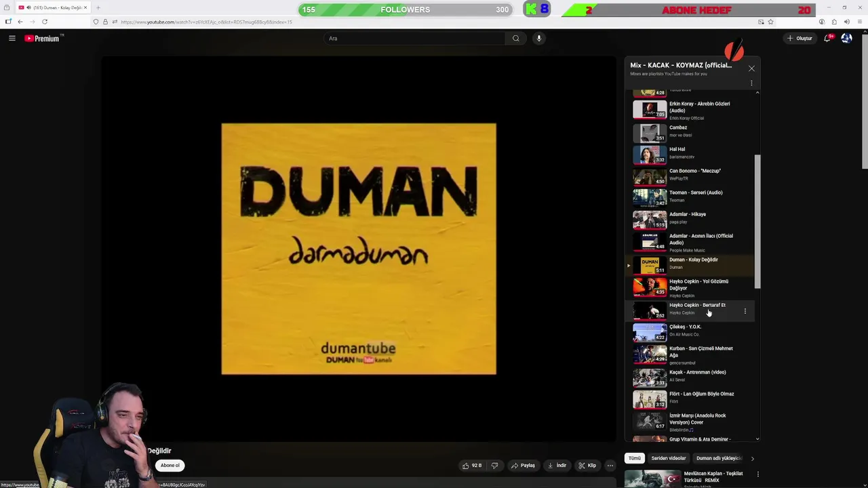Open Mevlütcan Kaplan - Teşkilat Türküsü thumbnail

click(x=652, y=479)
